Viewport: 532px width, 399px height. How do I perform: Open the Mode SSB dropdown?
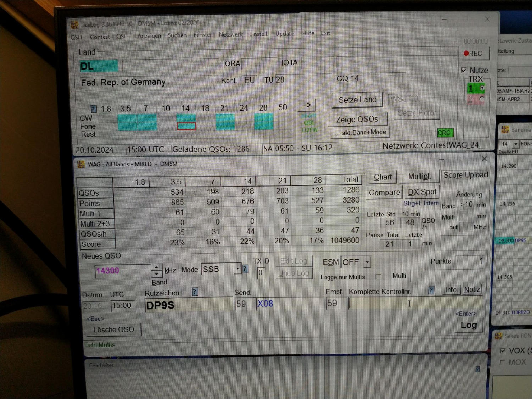[237, 269]
